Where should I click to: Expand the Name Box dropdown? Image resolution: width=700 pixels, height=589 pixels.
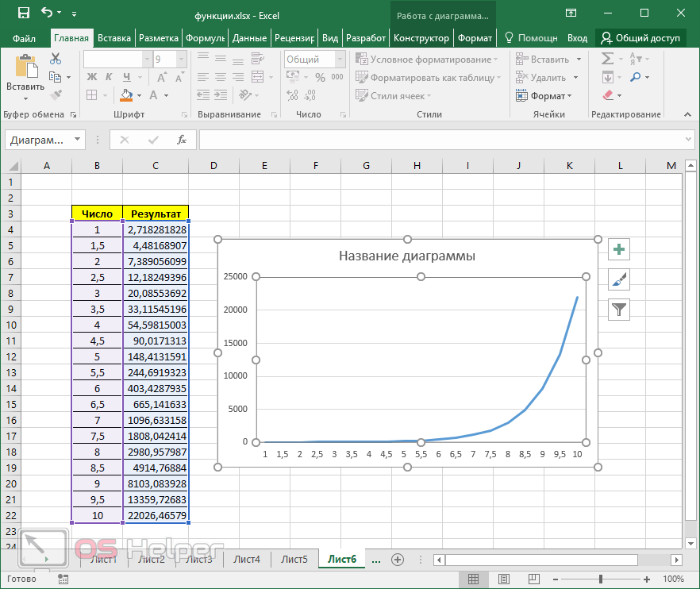(x=77, y=140)
